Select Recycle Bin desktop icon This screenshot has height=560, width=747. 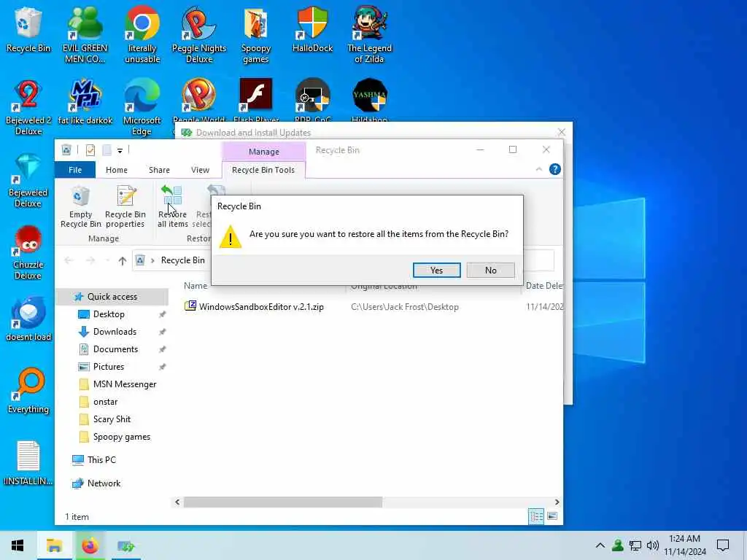click(x=28, y=29)
